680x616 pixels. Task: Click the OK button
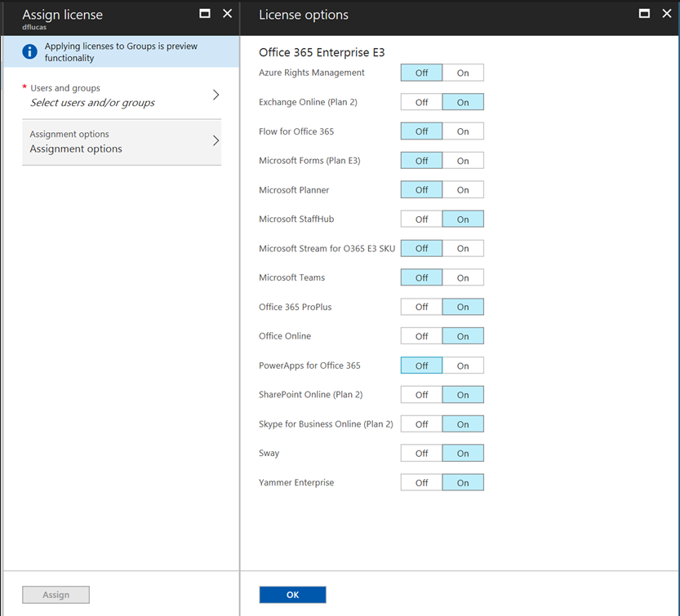[293, 595]
